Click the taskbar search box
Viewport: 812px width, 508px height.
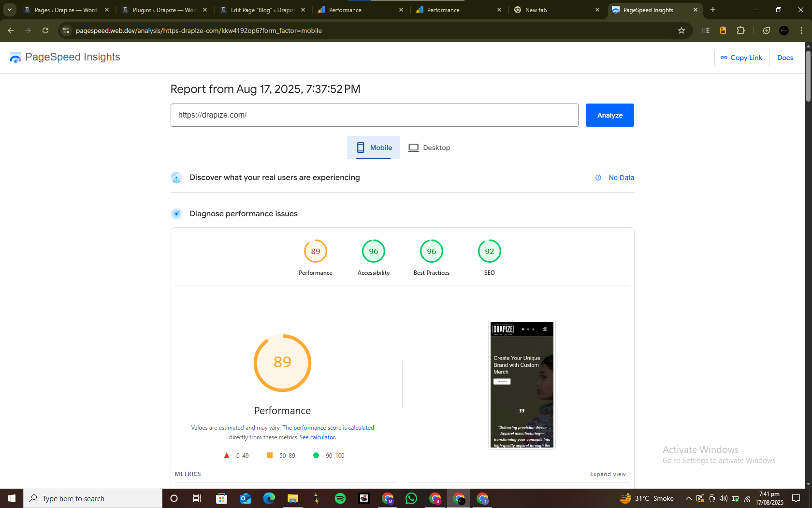click(93, 498)
